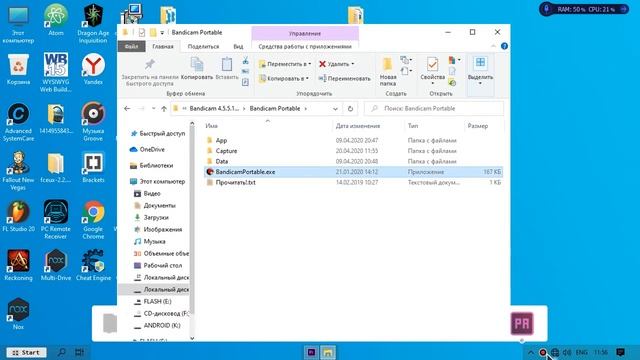Click File Explorer taskbar icon
Screen dimensions: 640x360
tap(328, 352)
